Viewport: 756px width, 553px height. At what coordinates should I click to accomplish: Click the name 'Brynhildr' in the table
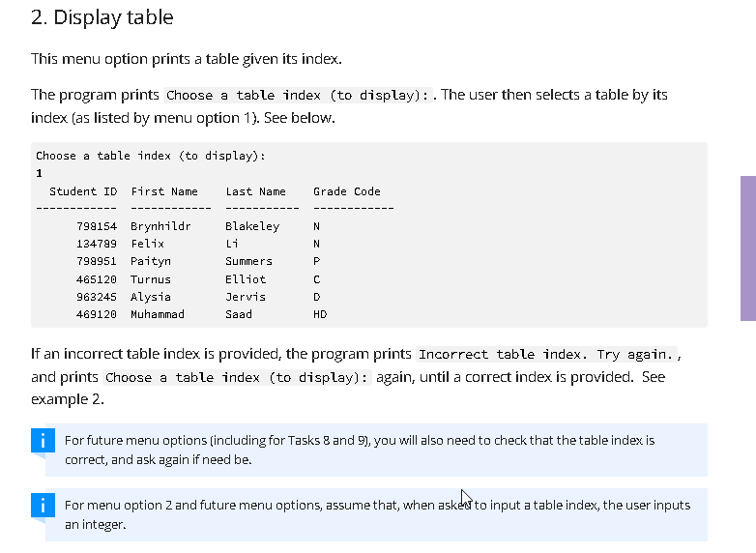click(x=160, y=226)
